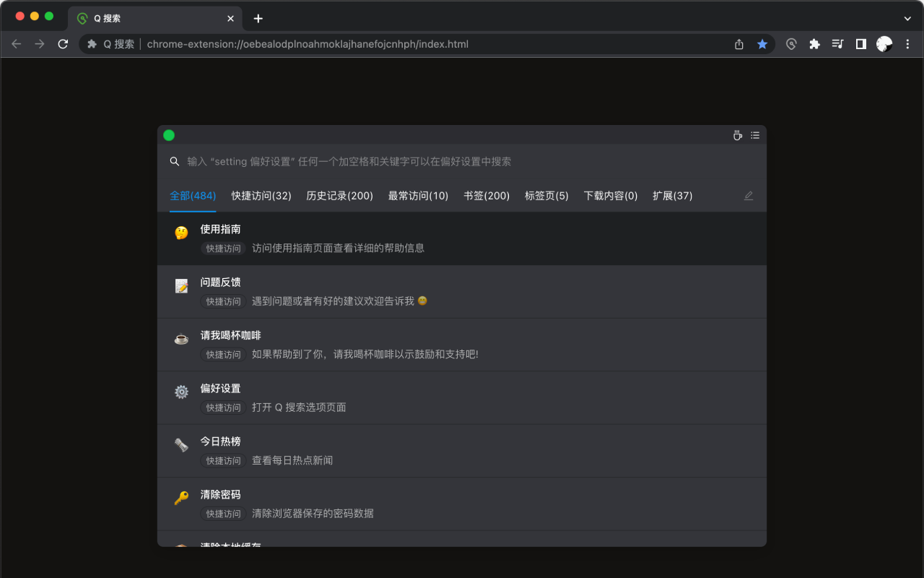Open the media control icon in toolbar
This screenshot has width=924, height=578.
pyautogui.click(x=837, y=44)
